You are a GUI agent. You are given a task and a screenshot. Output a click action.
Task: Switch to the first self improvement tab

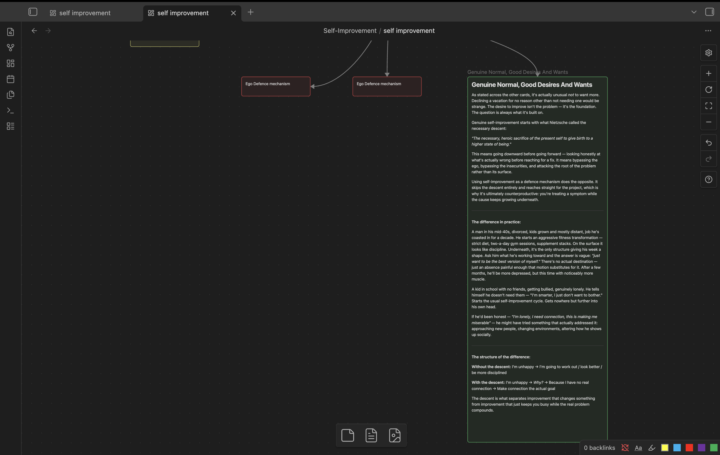coord(80,13)
